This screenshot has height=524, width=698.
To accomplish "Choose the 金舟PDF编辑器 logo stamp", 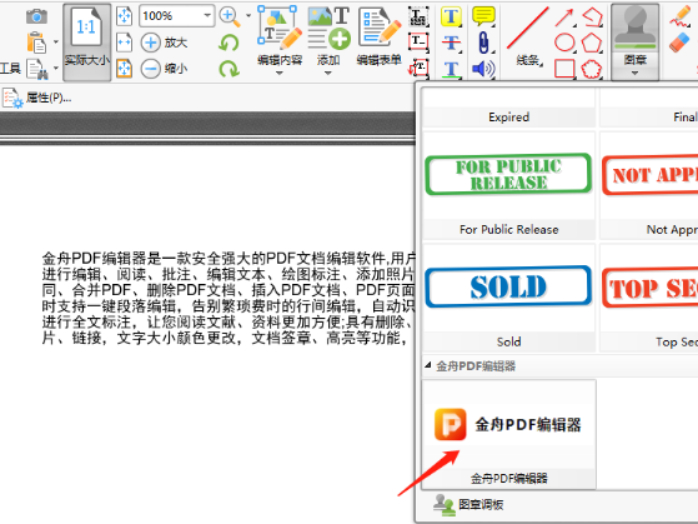I will 509,435.
